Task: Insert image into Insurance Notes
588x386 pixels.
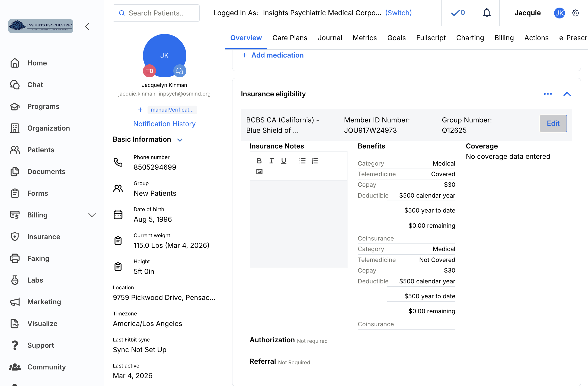Action: pyautogui.click(x=259, y=172)
